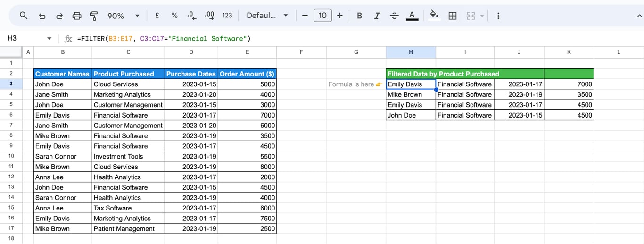Open the fill color picker
The image size is (644, 244).
click(x=434, y=16)
